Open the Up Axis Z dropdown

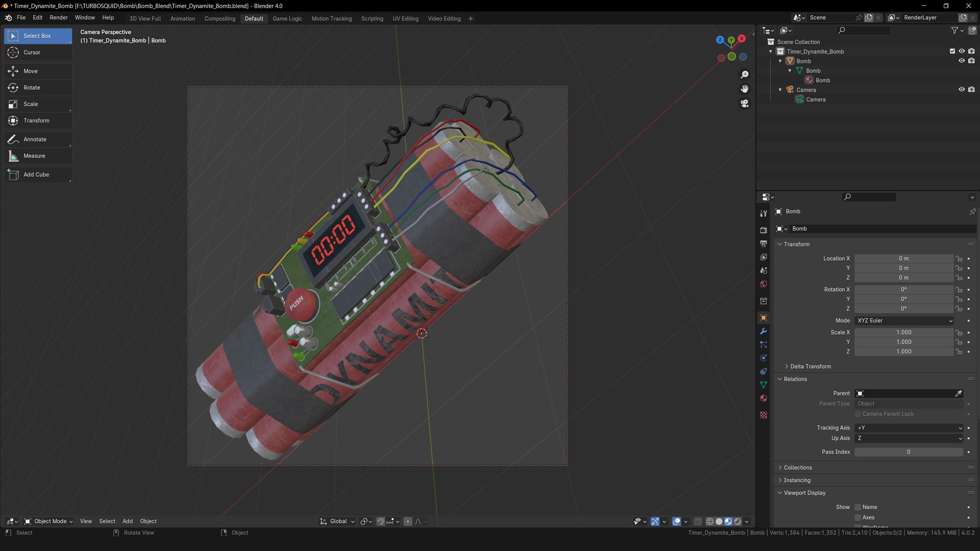(909, 438)
